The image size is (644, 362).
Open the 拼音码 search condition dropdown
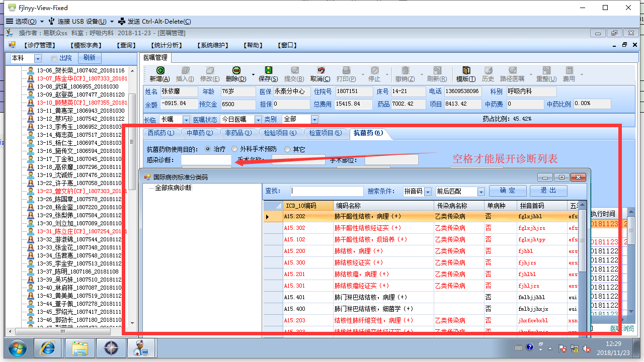point(428,192)
